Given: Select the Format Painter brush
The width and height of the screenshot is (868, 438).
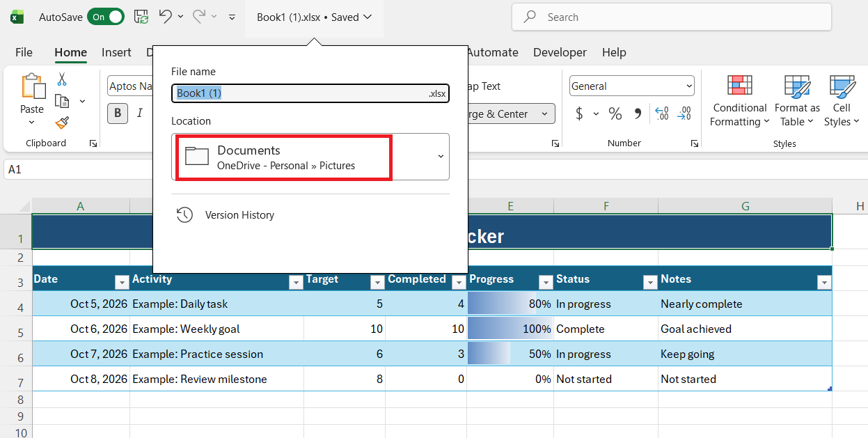Looking at the screenshot, I should coord(62,123).
